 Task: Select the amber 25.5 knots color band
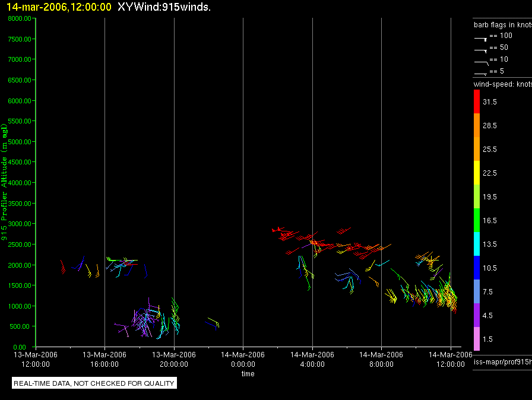click(x=477, y=149)
